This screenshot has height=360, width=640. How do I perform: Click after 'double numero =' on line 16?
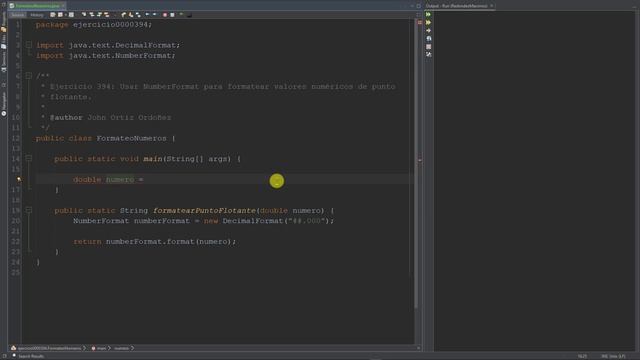click(144, 180)
